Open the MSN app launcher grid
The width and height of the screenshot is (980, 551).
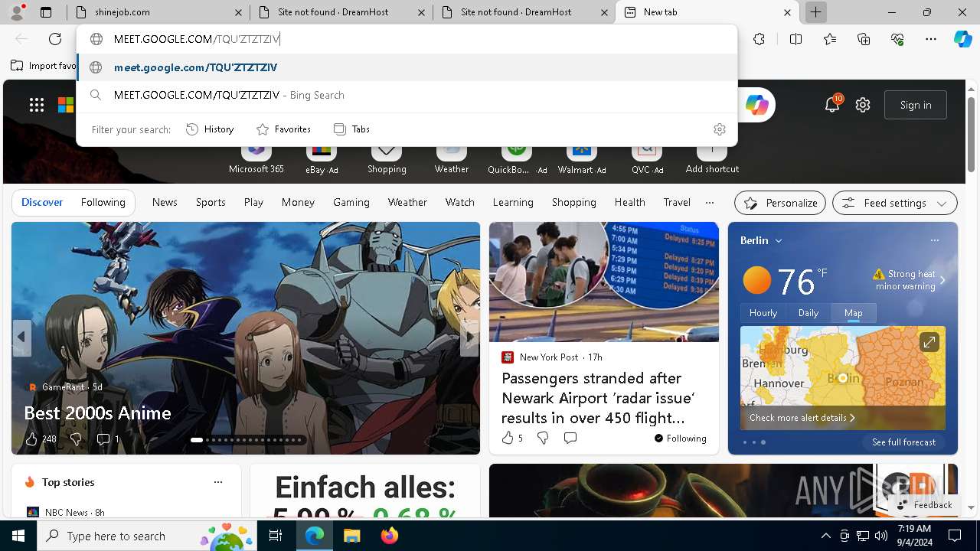pyautogui.click(x=37, y=105)
